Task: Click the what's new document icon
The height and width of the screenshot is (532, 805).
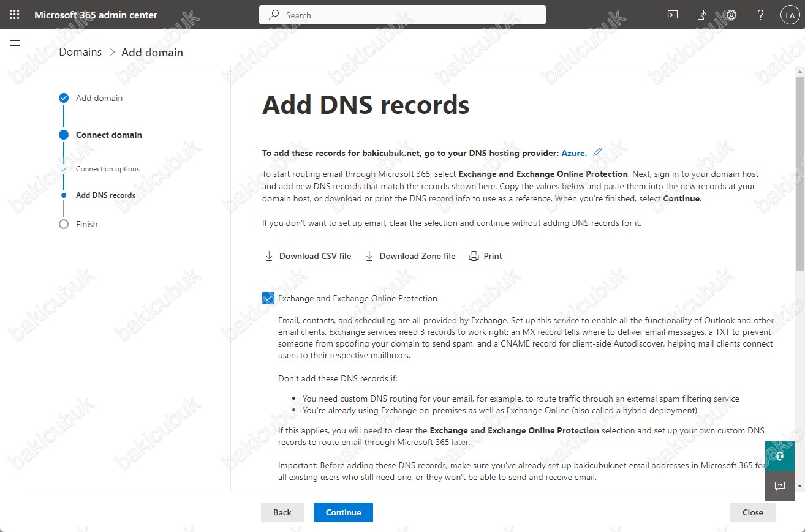Action: (x=702, y=15)
